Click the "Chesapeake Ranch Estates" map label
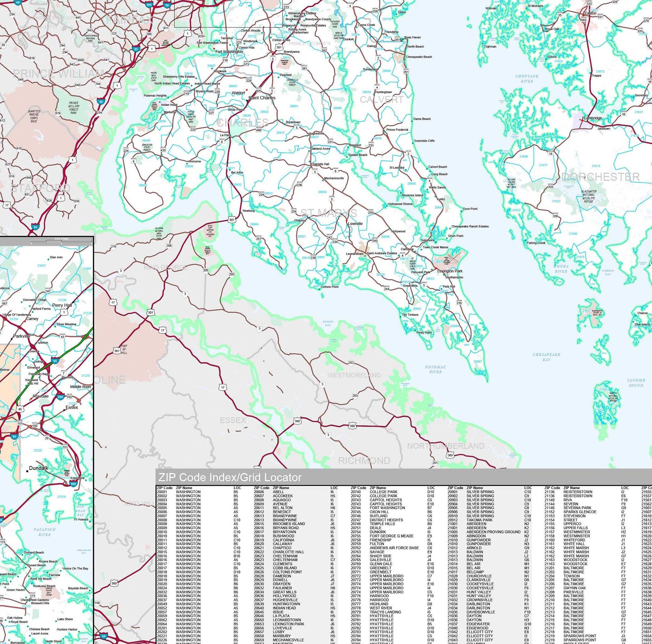 (x=470, y=226)
